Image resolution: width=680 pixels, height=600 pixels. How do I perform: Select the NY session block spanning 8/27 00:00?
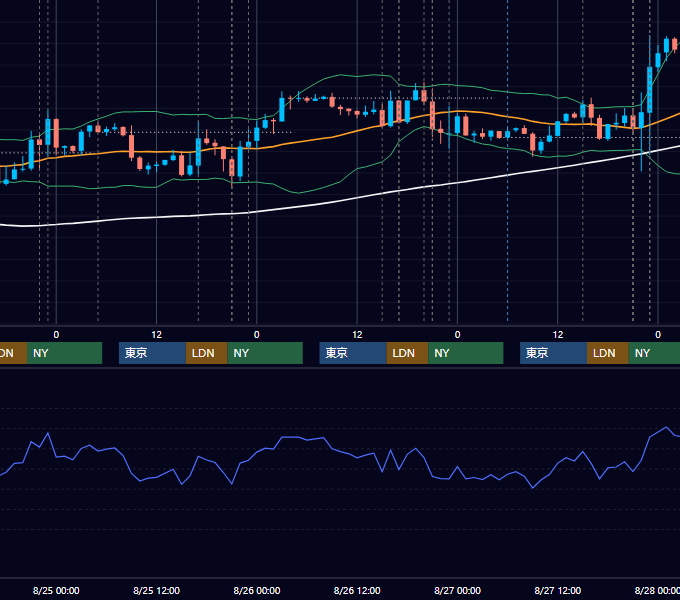tap(466, 353)
